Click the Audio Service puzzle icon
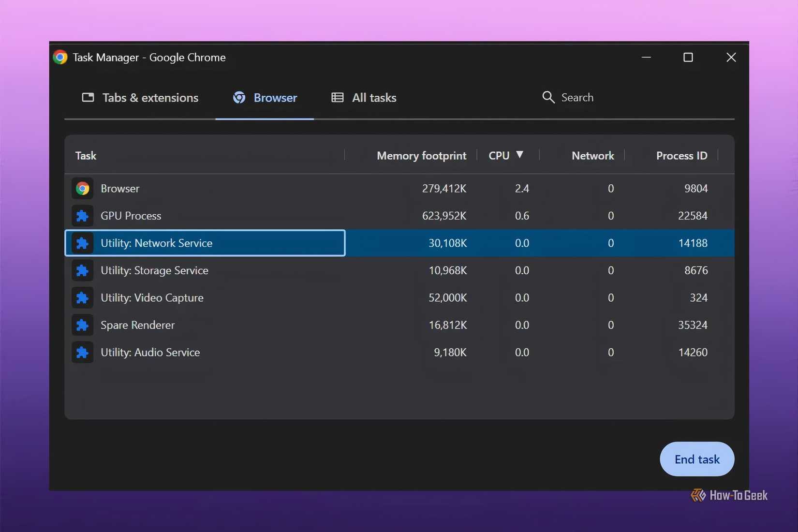798x532 pixels. coord(83,352)
